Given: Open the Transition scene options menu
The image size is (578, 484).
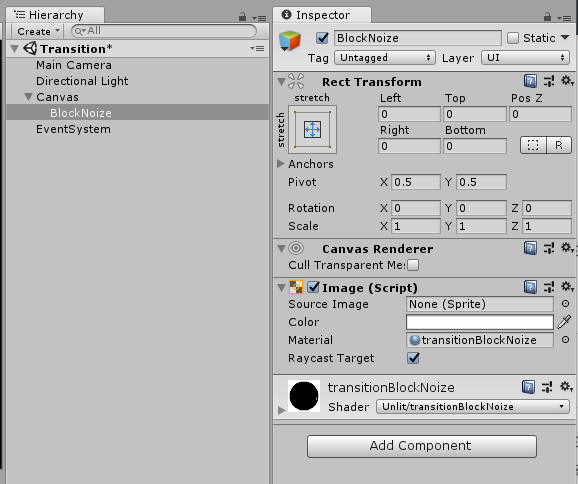Looking at the screenshot, I should coord(257,48).
